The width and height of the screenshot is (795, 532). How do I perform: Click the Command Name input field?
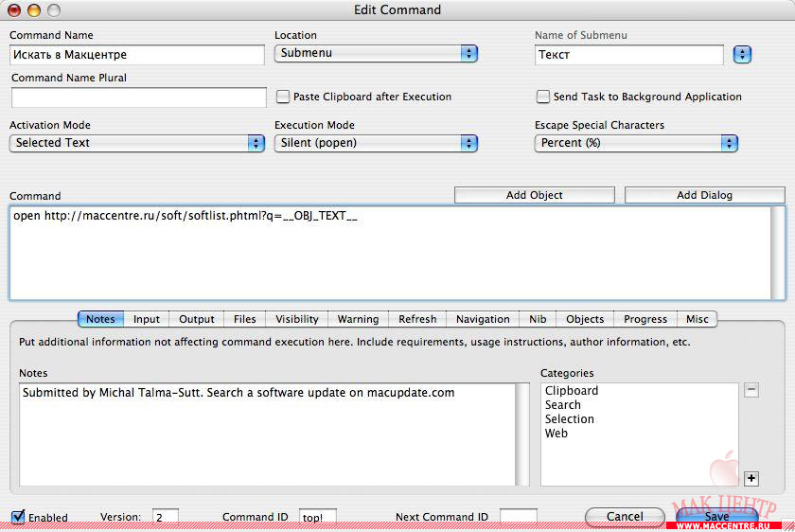point(137,55)
